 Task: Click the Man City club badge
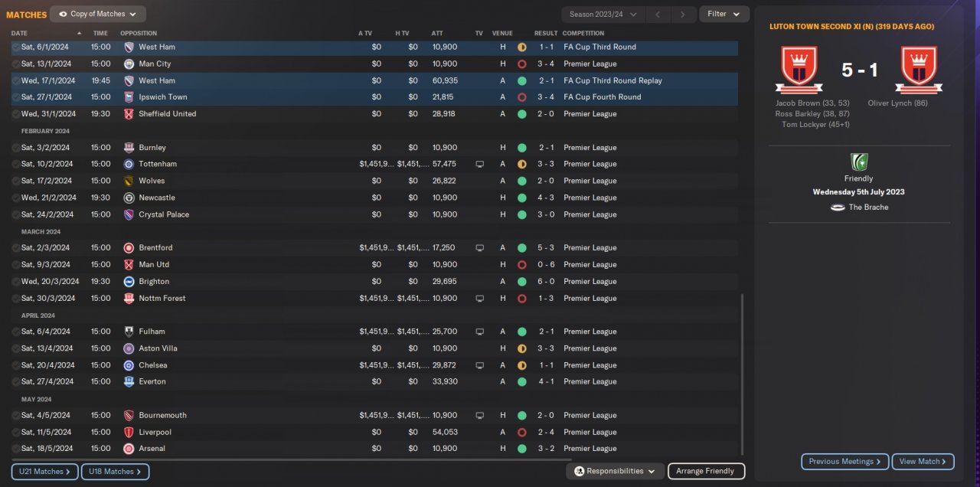[129, 64]
